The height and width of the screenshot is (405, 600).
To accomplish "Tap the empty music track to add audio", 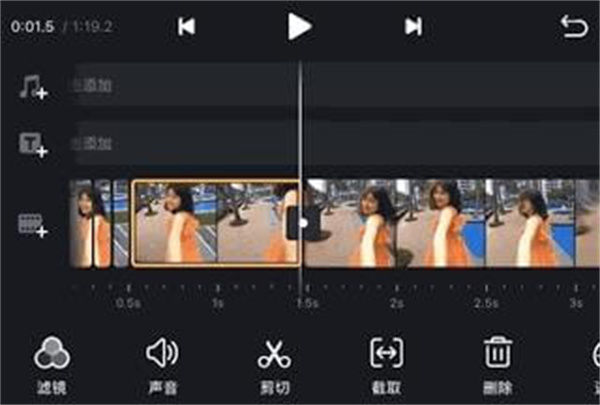I will 333,85.
